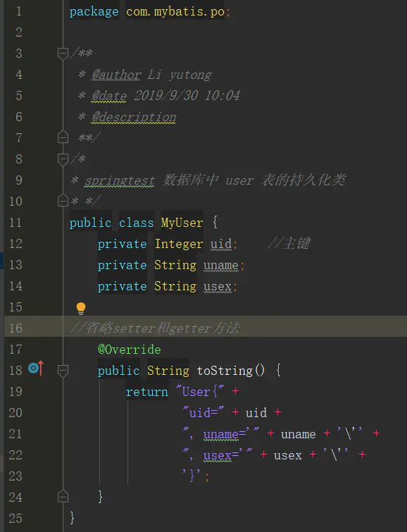Click the date text 2019/9/30 10:04
Viewport: 407px width, 532px height.
coord(187,96)
